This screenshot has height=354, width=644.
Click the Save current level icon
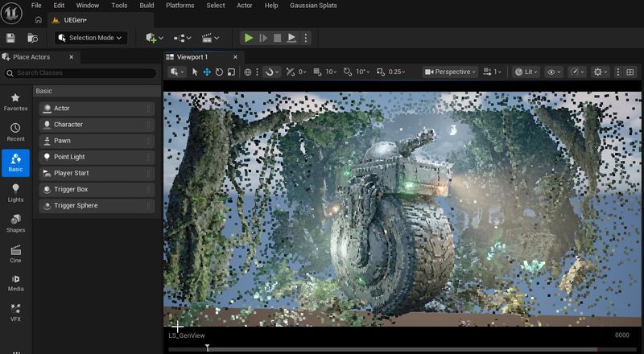tap(10, 38)
